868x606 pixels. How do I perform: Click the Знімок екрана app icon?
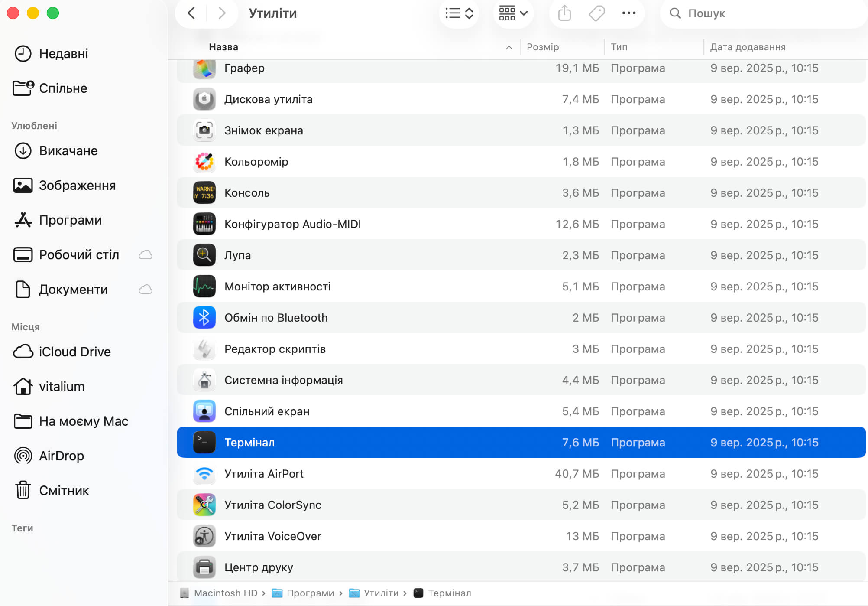coord(204,130)
